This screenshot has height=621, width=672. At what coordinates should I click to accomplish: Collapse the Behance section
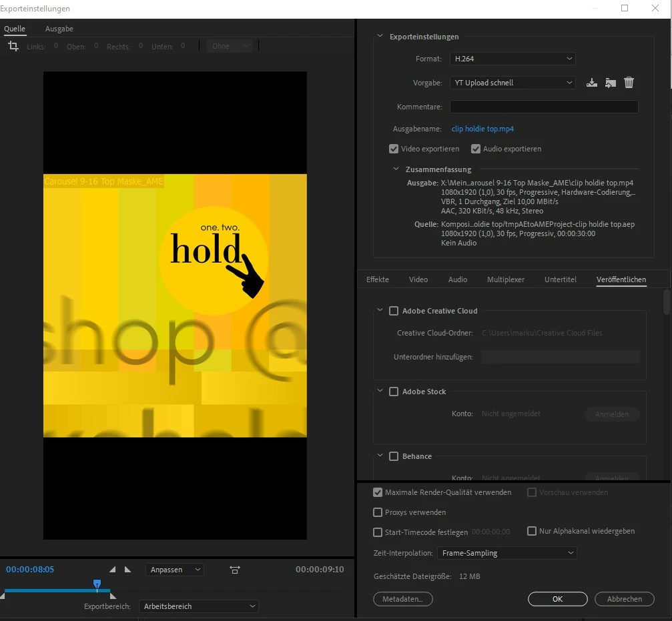pyautogui.click(x=380, y=456)
